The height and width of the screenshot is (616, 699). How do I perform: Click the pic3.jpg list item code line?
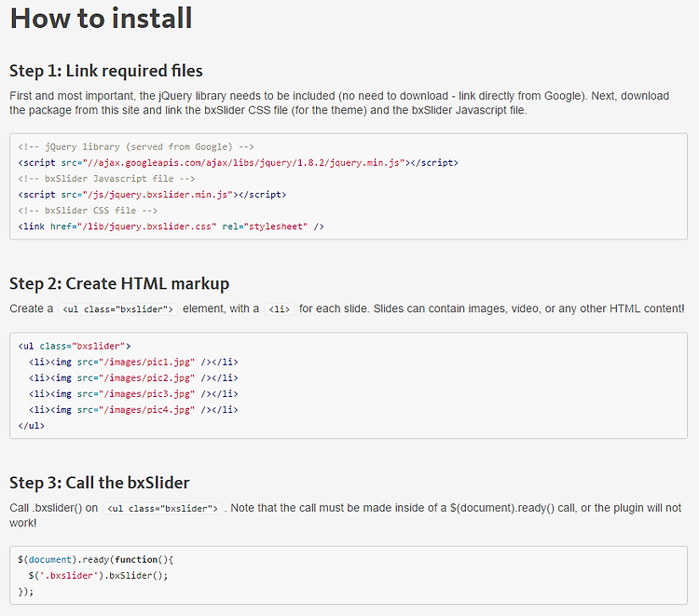coord(133,394)
